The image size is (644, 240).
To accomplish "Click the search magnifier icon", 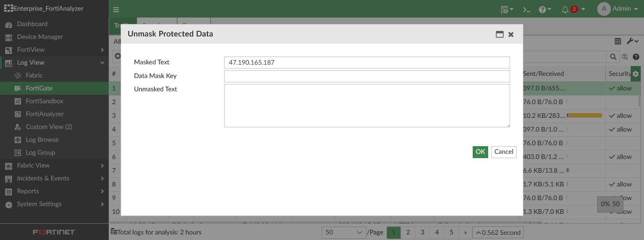I will click(613, 57).
